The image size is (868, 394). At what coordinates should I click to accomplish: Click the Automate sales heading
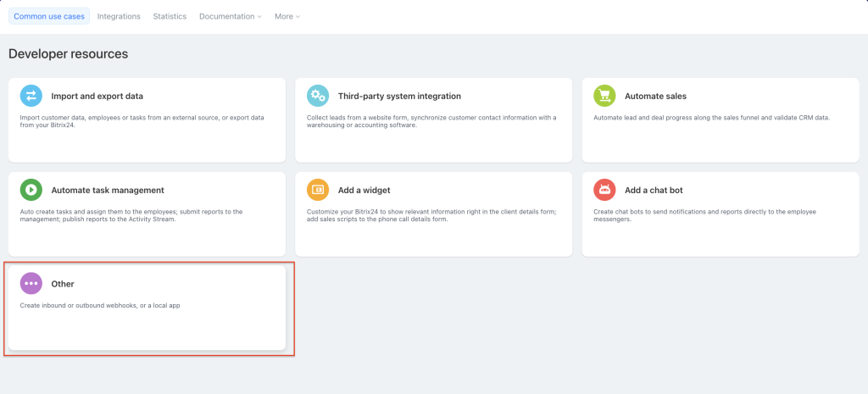[655, 97]
